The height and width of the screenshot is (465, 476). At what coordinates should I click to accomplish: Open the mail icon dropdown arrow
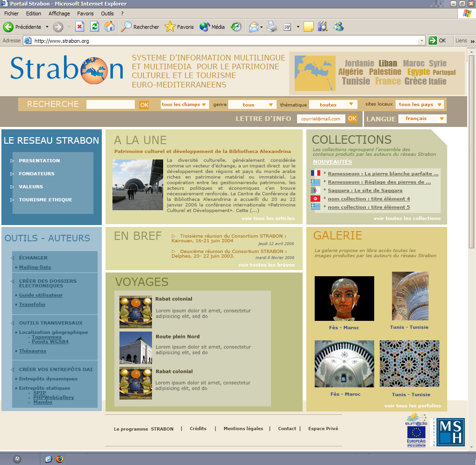point(261,27)
